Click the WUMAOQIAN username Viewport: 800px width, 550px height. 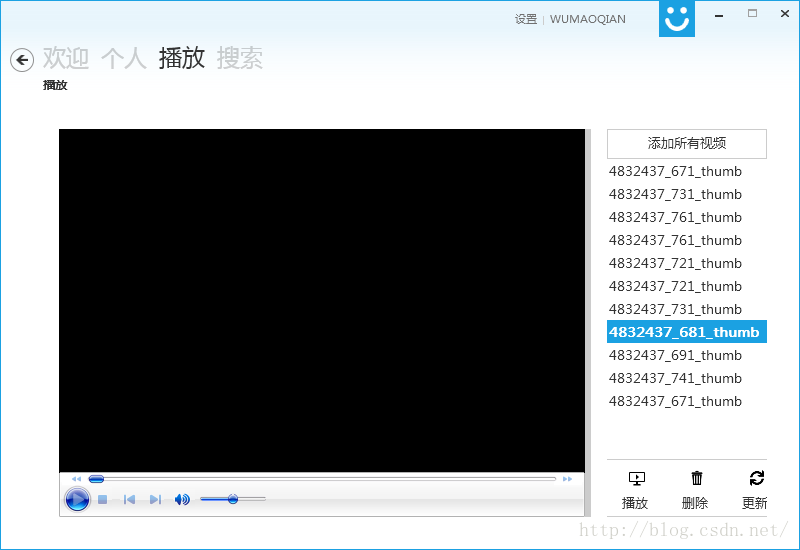588,19
